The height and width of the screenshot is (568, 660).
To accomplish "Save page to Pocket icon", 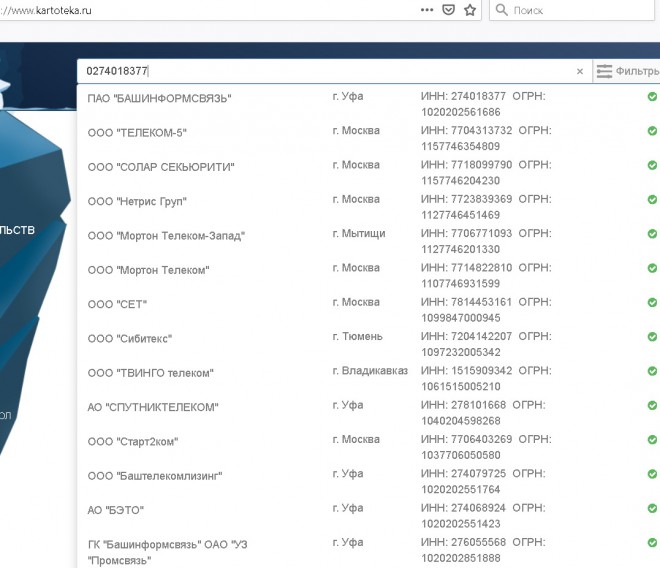I will point(448,10).
